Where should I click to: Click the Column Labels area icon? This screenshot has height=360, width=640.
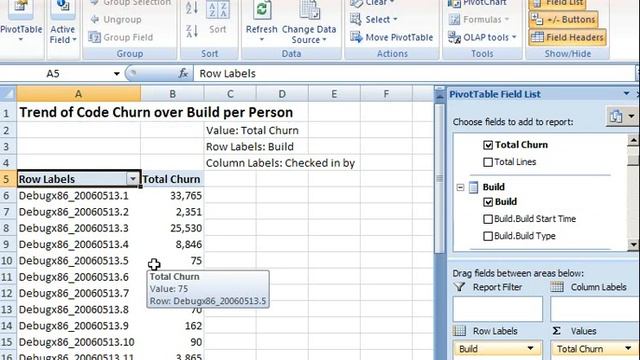pyautogui.click(x=557, y=287)
